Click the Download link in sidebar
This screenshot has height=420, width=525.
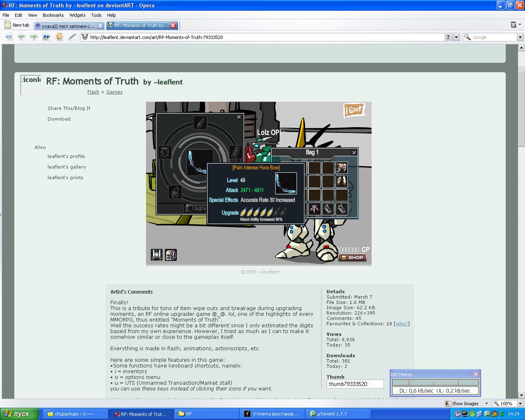(x=59, y=119)
